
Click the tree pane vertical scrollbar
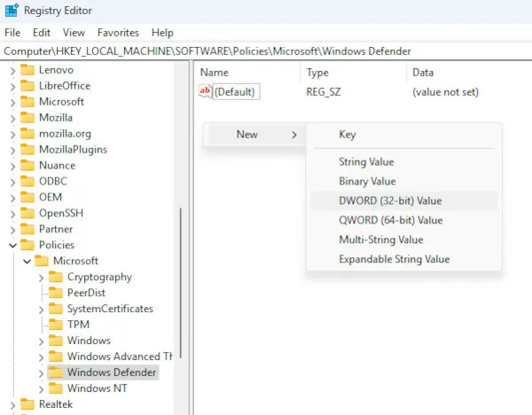(x=181, y=283)
